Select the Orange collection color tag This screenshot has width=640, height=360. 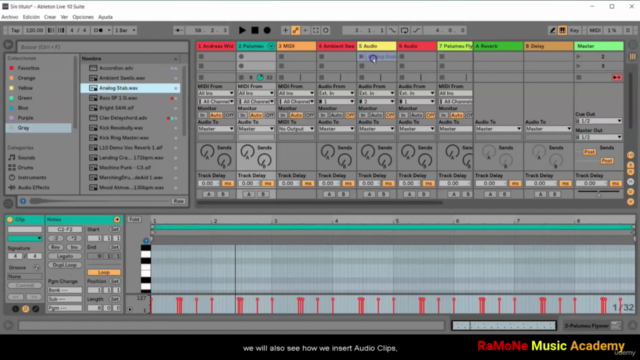(26, 78)
